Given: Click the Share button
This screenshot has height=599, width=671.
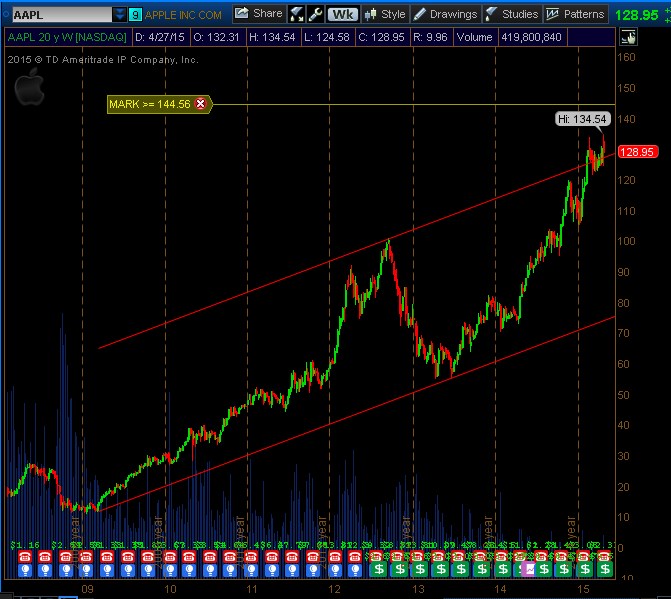Looking at the screenshot, I should (x=259, y=14).
